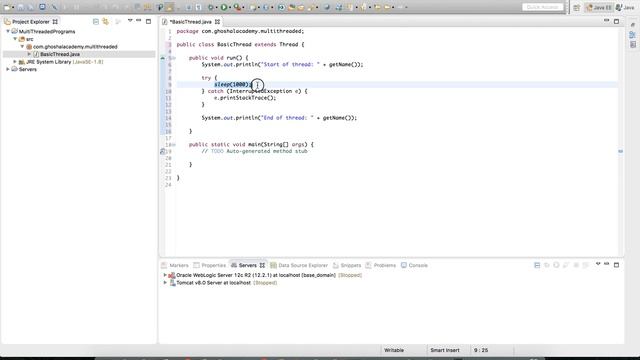Click the 'public class BasicThread' declaration line
This screenshot has width=640, height=360.
pos(240,44)
